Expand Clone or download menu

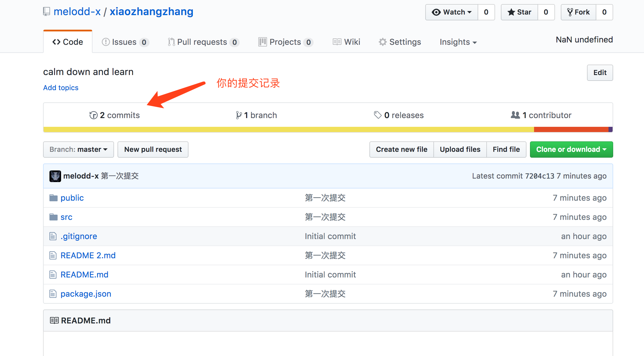[x=571, y=149]
